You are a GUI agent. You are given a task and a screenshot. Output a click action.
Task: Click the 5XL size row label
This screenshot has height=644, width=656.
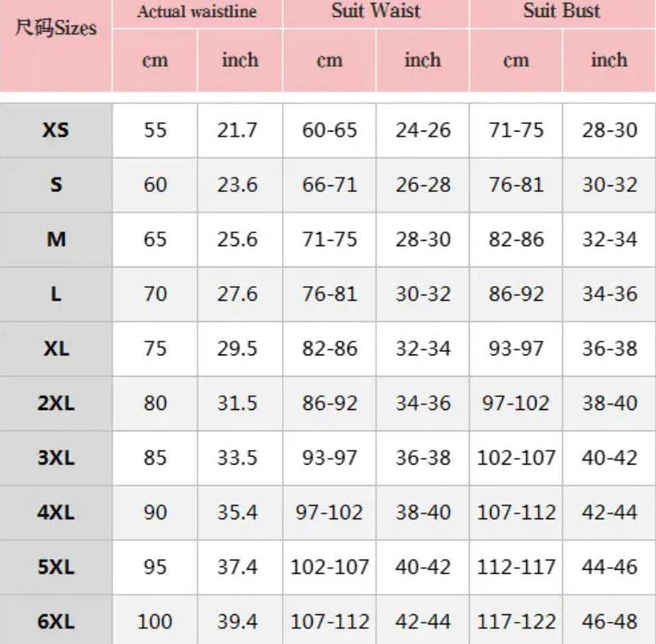pos(56,567)
